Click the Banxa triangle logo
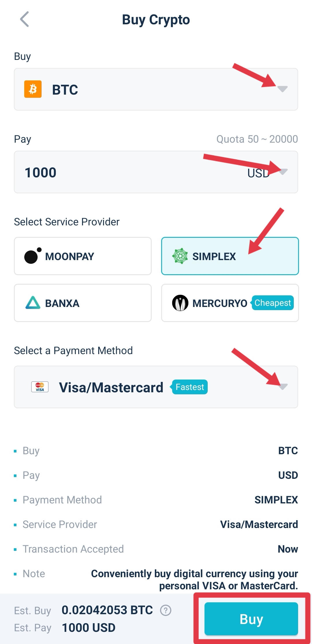 [33, 303]
